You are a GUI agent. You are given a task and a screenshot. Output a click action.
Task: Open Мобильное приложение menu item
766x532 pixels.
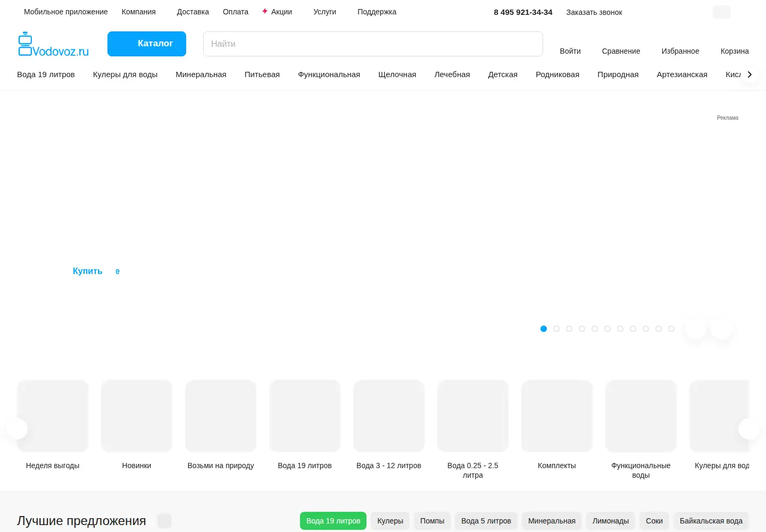pyautogui.click(x=66, y=12)
